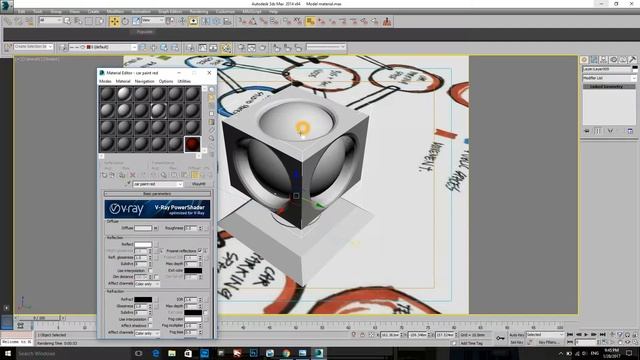Toggle the Dim distance checkbox

coord(156,277)
